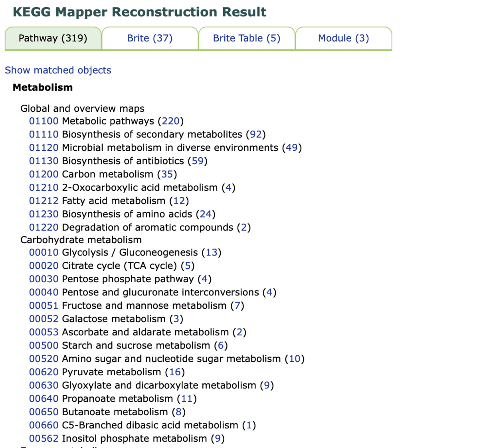Open map 01210 2-Oxocarboxylic acid metabolism

[x=44, y=187]
